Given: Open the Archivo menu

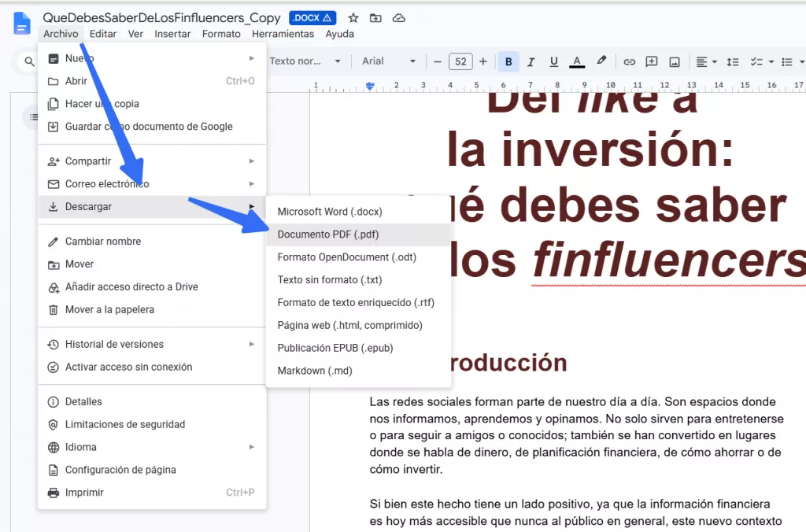Looking at the screenshot, I should (61, 34).
